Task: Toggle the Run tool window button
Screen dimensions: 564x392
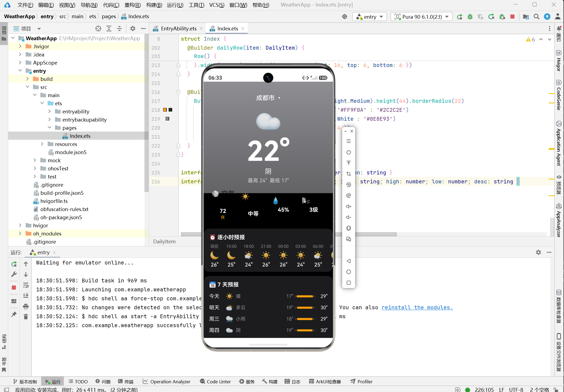Action: point(53,381)
